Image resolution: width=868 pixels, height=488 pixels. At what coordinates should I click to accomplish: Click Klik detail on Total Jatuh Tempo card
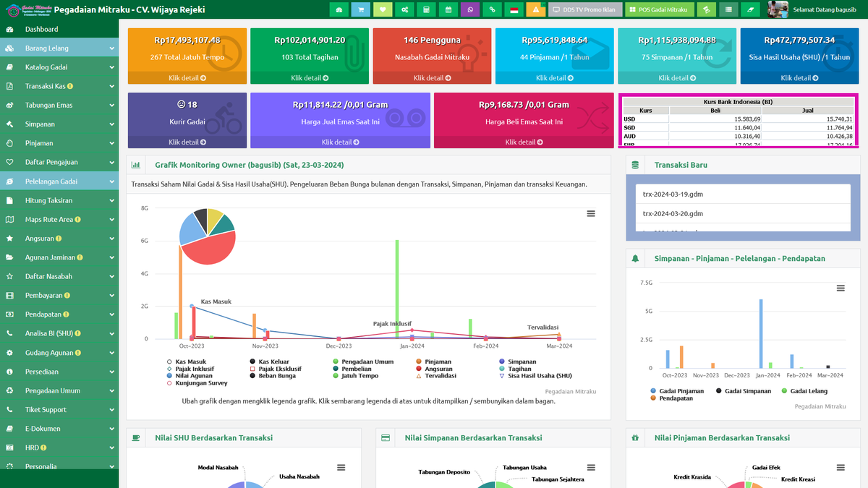(187, 78)
